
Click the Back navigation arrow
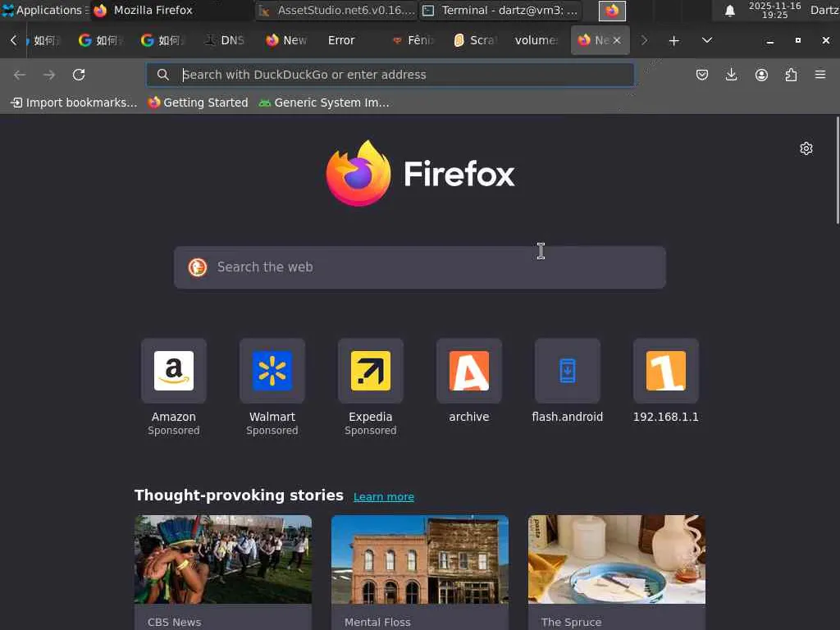[20, 75]
